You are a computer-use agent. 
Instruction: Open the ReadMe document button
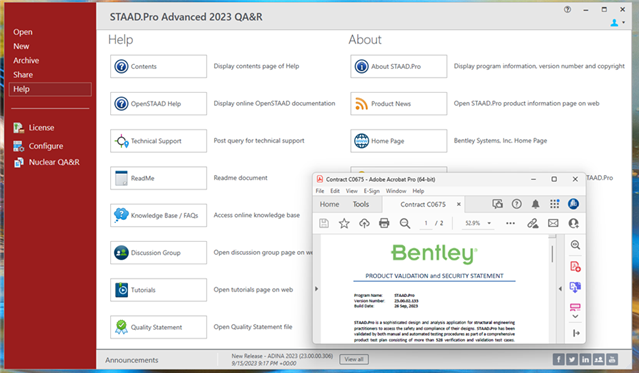pyautogui.click(x=158, y=178)
